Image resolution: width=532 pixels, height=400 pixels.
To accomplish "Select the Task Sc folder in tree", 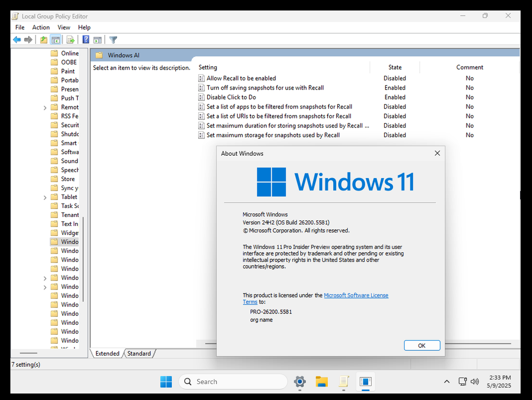I will (70, 206).
